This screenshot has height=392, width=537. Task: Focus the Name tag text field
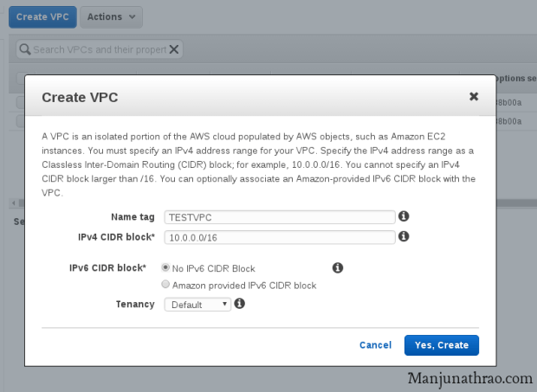(280, 217)
